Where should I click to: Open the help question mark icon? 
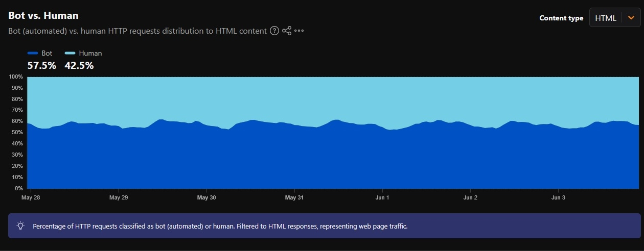pos(274,31)
